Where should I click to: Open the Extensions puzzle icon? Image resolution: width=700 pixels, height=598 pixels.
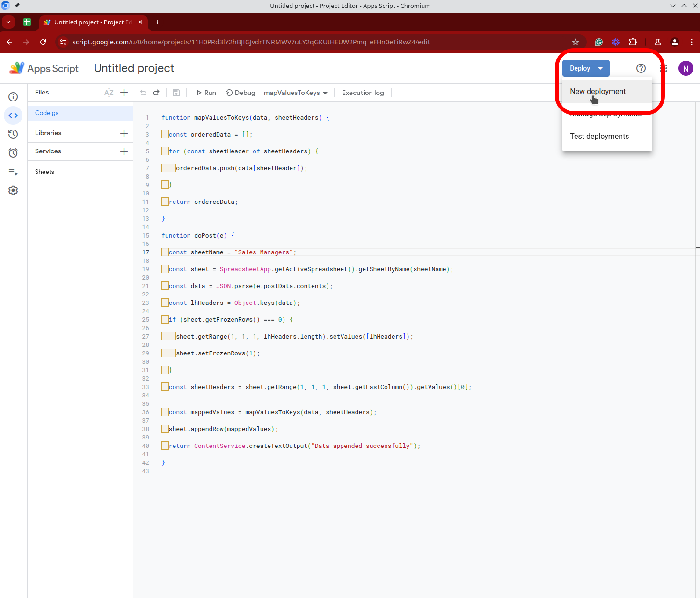633,42
